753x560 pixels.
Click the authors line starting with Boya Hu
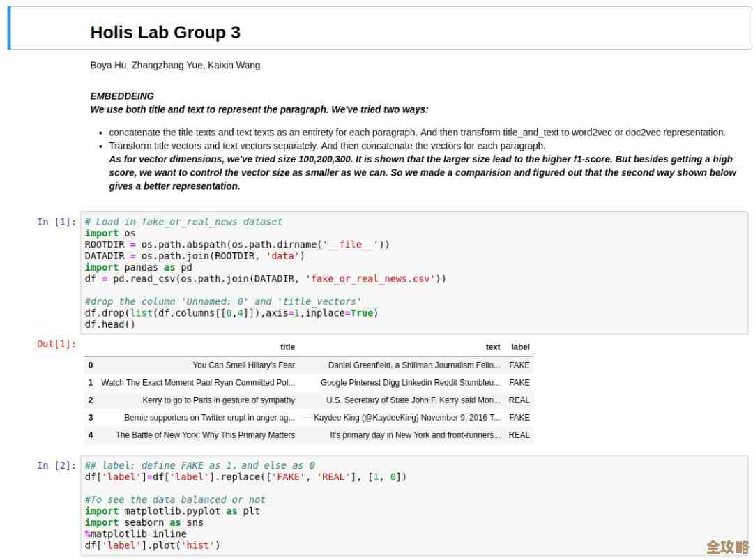(175, 65)
